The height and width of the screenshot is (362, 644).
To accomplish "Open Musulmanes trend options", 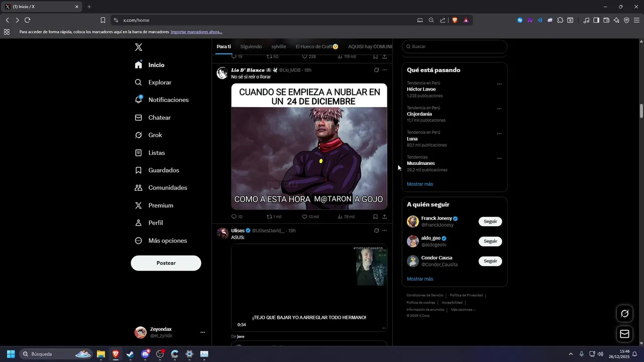I will pos(499,158).
